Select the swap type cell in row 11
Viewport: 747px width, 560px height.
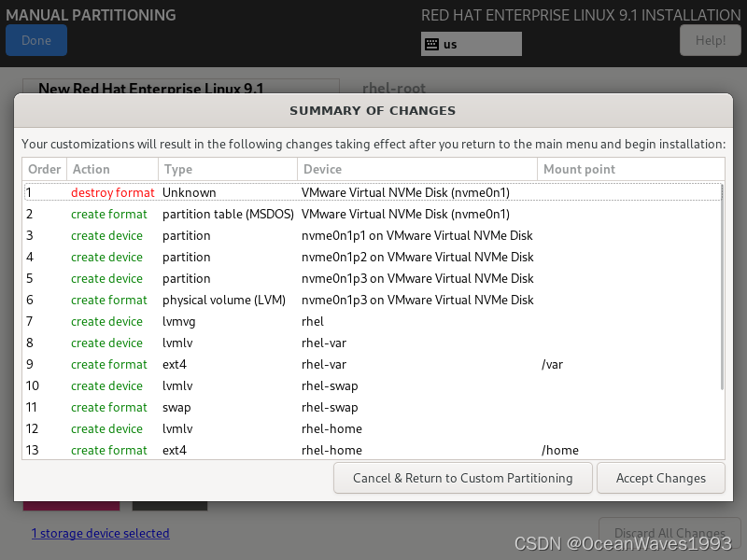point(176,408)
